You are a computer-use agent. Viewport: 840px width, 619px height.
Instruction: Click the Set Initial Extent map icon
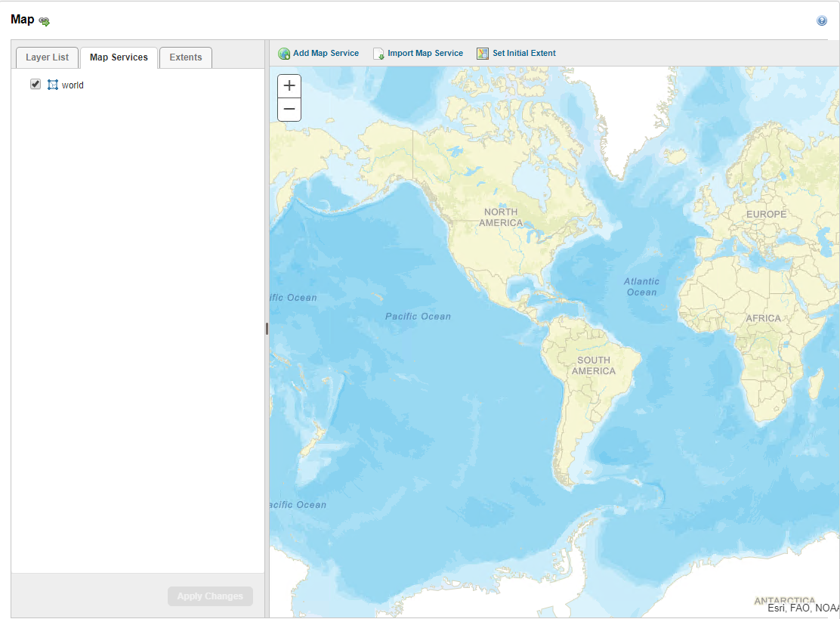click(483, 54)
